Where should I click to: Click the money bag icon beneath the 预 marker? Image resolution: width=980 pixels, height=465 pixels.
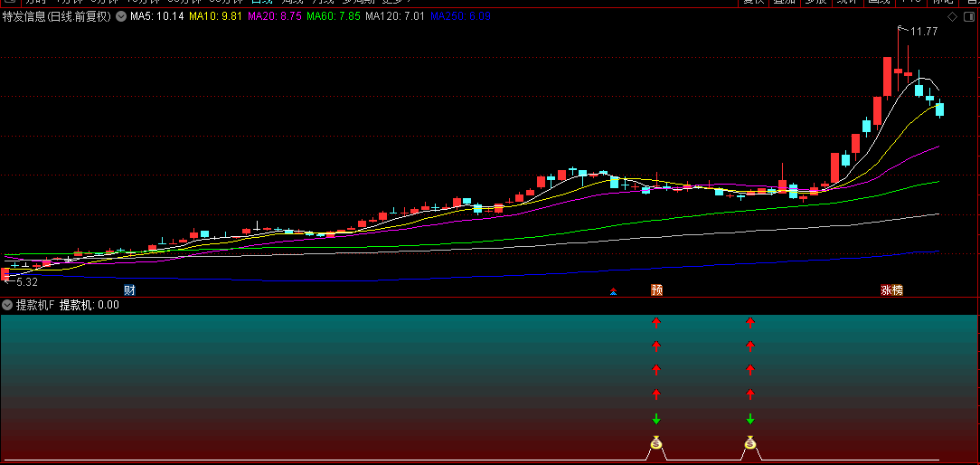(655, 443)
